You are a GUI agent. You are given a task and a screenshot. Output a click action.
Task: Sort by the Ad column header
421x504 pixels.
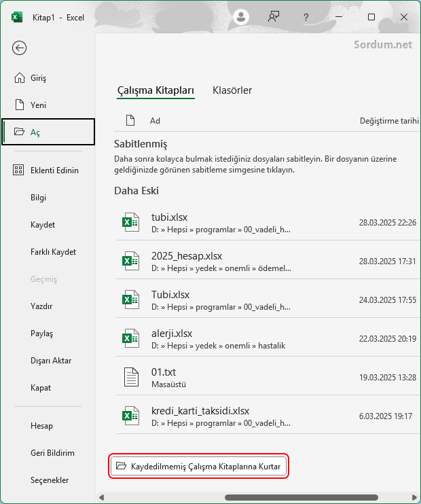(x=155, y=121)
